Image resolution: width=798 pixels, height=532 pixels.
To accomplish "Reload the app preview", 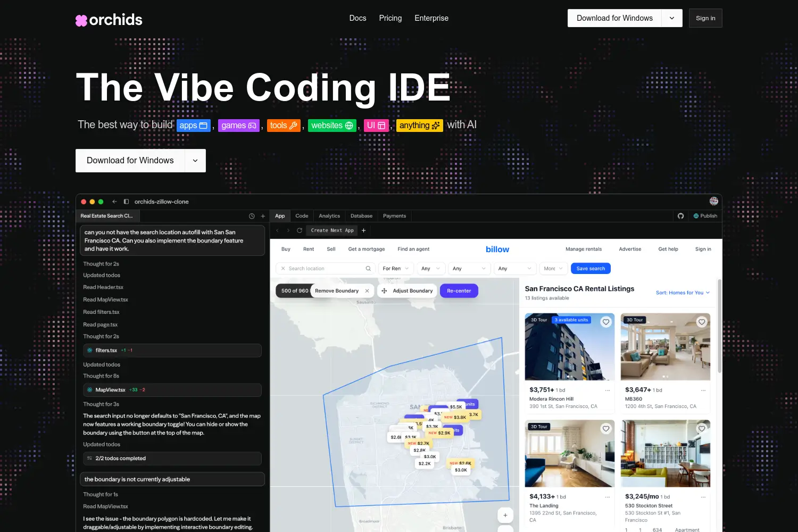I will 300,230.
